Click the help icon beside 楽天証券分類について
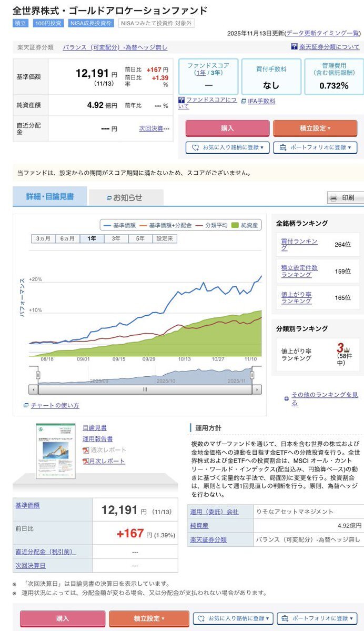 point(294,47)
